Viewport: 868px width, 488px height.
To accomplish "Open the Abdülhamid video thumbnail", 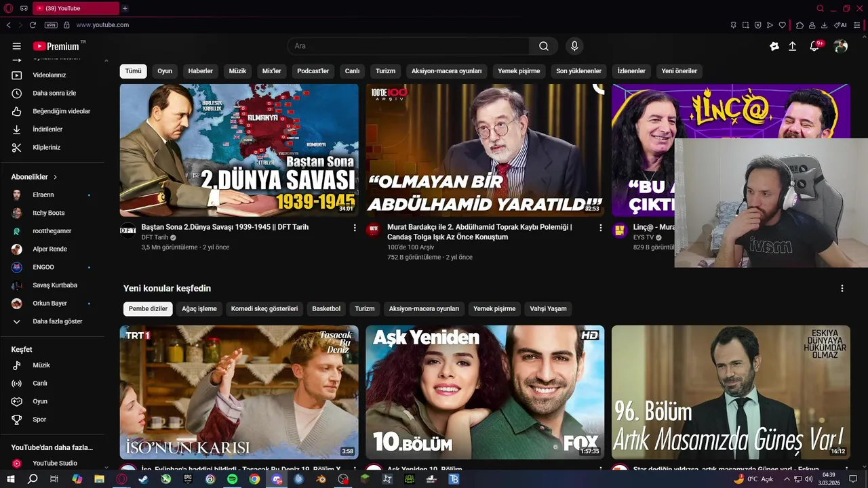I will (x=485, y=150).
